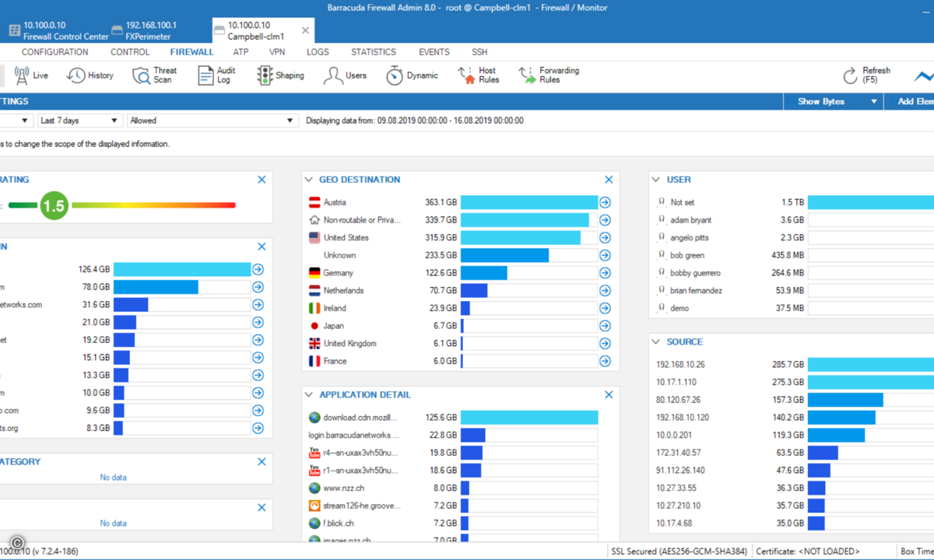Viewport: 934px width, 560px height.
Task: Click the arrow icon in the 126.4 GB row
Action: click(258, 270)
